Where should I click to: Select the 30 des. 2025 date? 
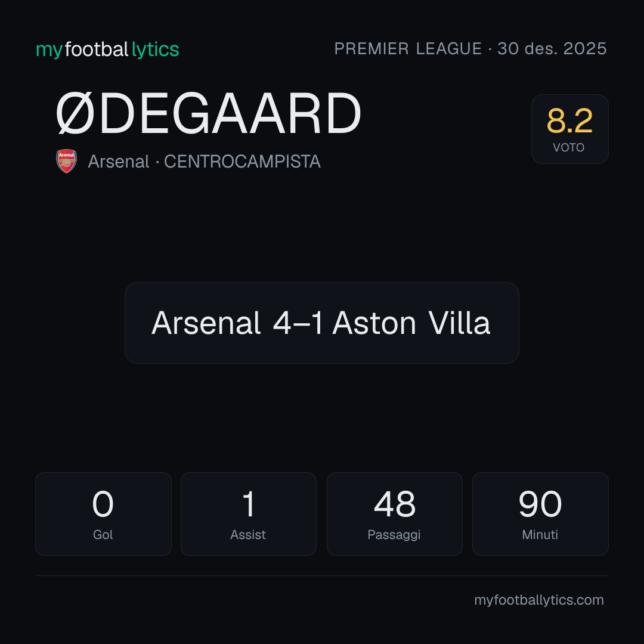coord(552,49)
